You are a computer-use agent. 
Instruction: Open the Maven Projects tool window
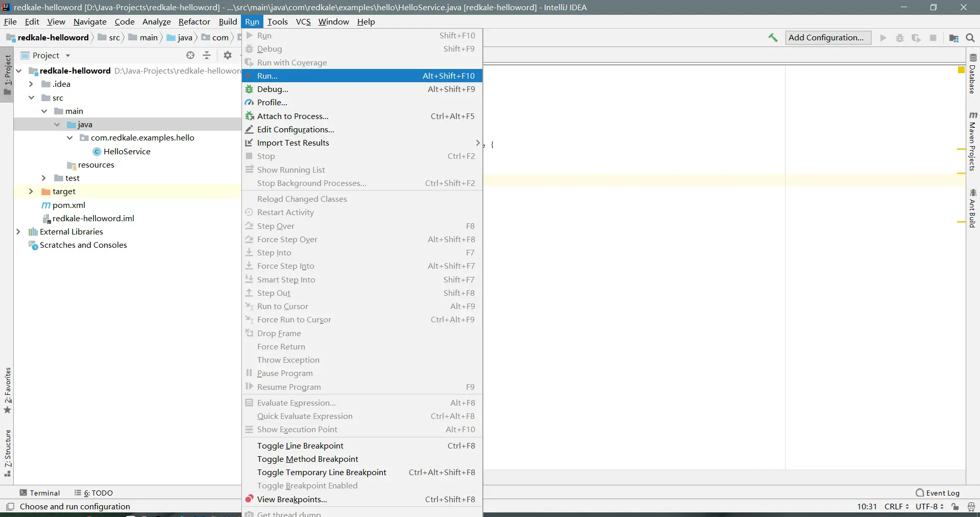[x=973, y=142]
